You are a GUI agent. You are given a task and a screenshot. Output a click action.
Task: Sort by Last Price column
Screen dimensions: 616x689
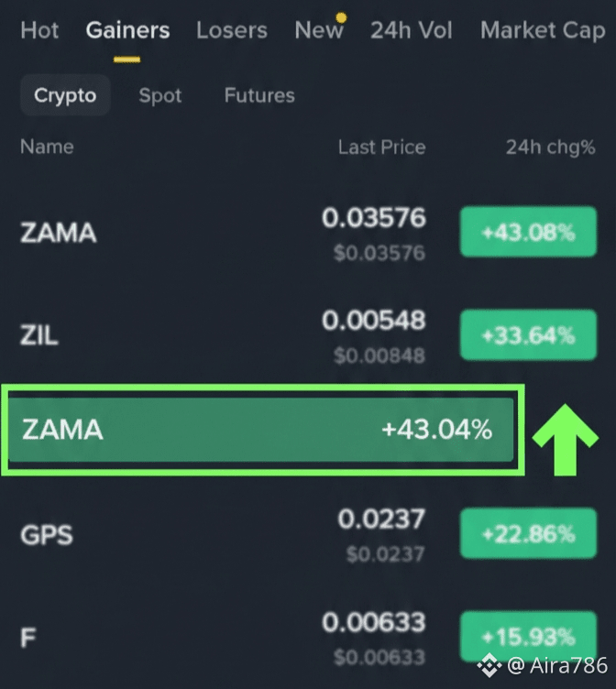click(381, 147)
